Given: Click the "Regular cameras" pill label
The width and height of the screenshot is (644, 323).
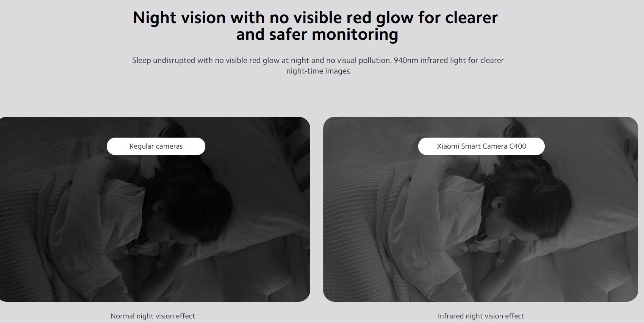Looking at the screenshot, I should click(x=156, y=146).
